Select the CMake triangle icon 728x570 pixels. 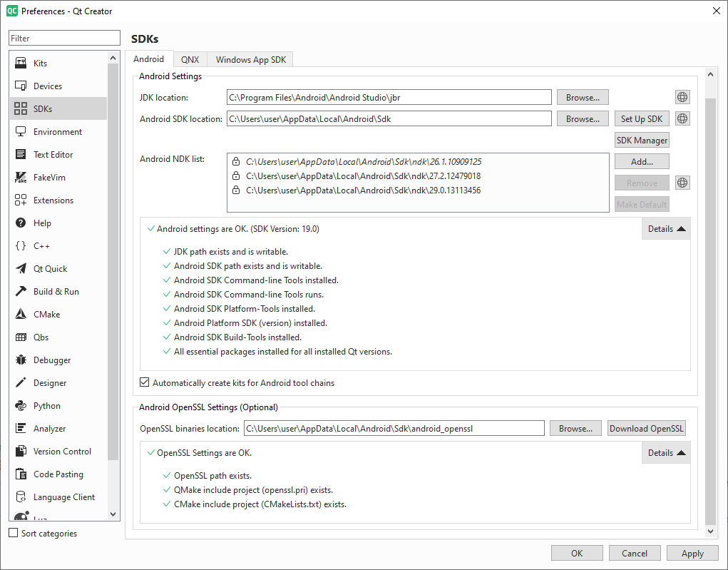click(x=21, y=314)
